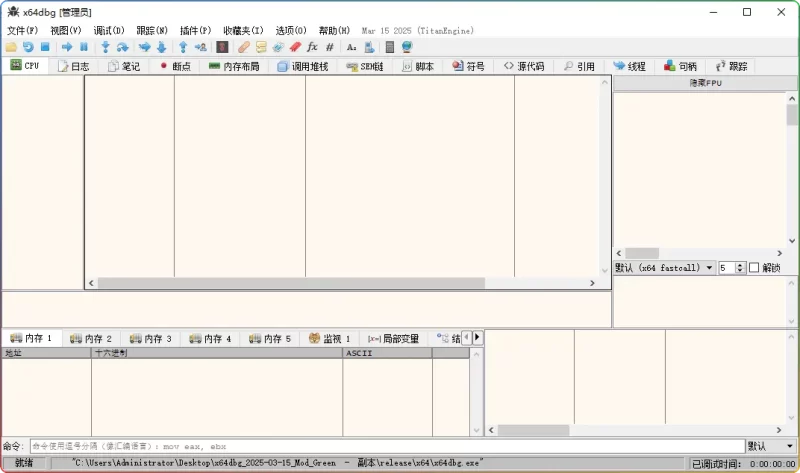
Task: Click the Run to User Code icon
Action: click(201, 47)
